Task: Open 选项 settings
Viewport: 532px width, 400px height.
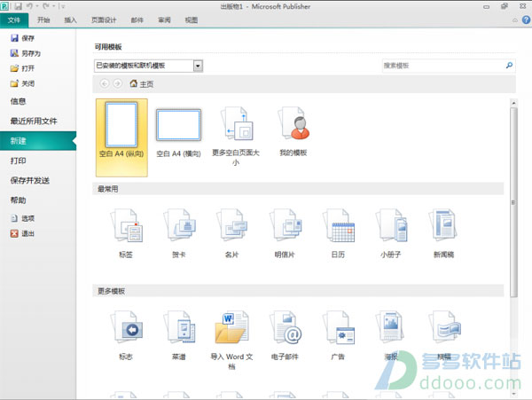Action: pyautogui.click(x=22, y=218)
